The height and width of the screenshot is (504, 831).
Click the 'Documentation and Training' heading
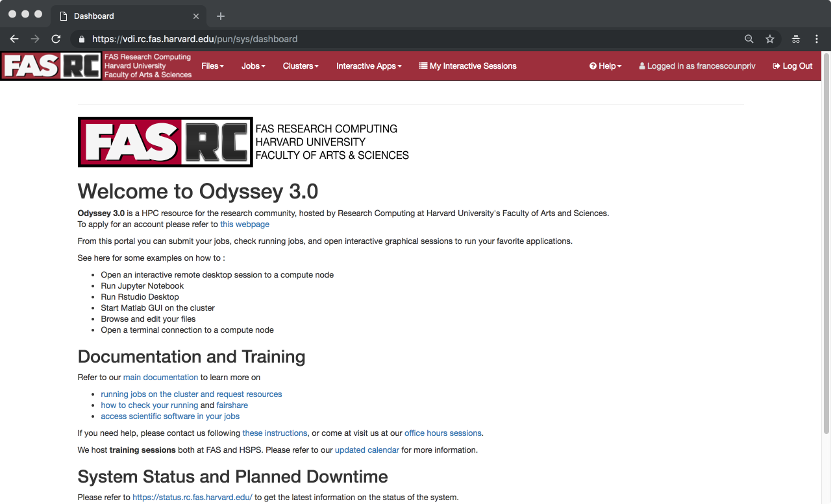point(192,357)
